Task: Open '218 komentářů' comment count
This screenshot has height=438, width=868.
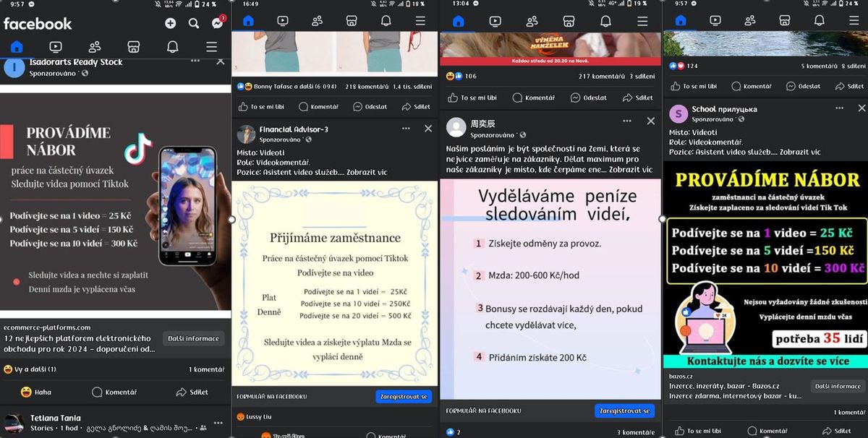Action: [x=367, y=87]
